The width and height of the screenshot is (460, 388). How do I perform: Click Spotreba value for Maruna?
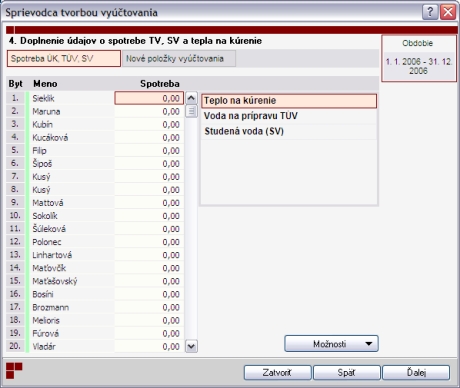pos(149,111)
